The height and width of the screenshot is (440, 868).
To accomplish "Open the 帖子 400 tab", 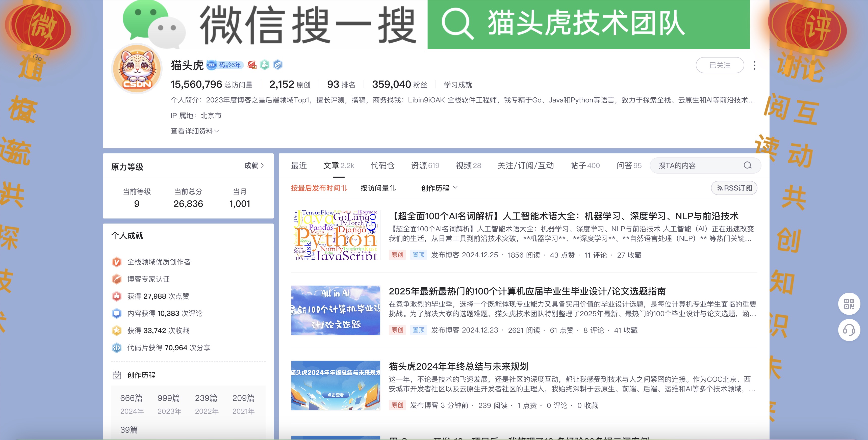I will [x=585, y=166].
